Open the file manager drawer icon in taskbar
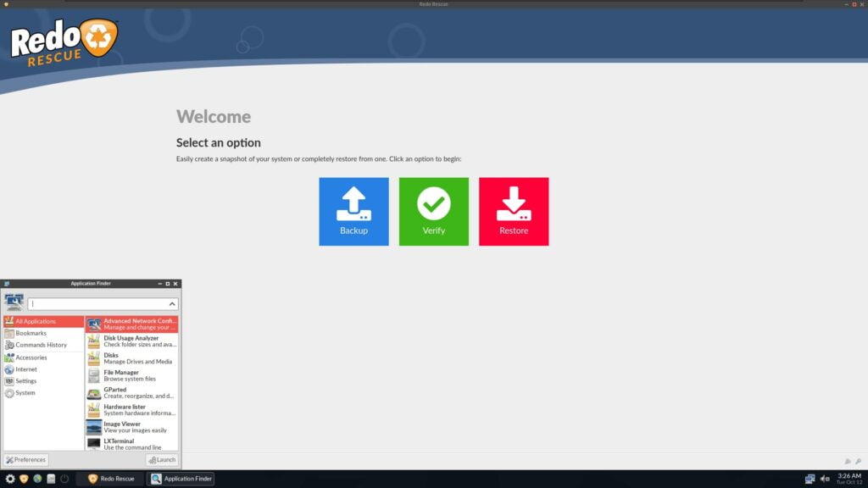The height and width of the screenshot is (488, 868). pyautogui.click(x=51, y=479)
